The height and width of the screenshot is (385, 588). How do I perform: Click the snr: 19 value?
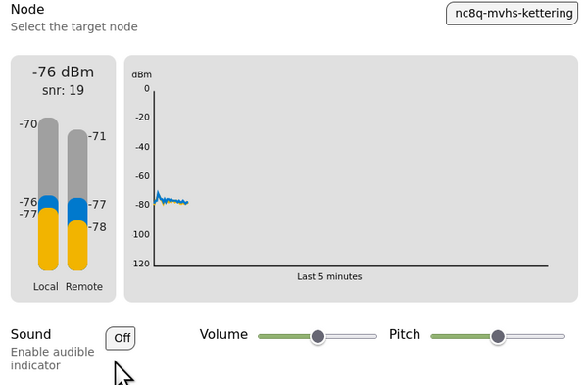point(63,90)
